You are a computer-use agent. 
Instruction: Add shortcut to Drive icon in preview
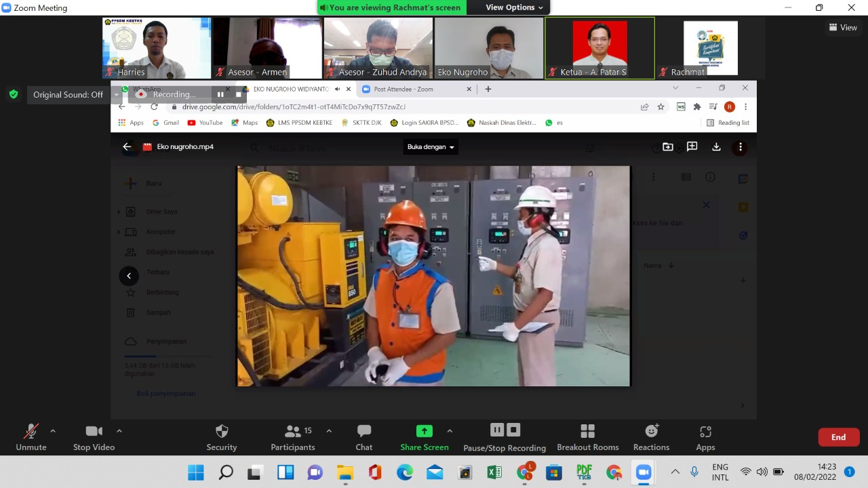pos(668,146)
